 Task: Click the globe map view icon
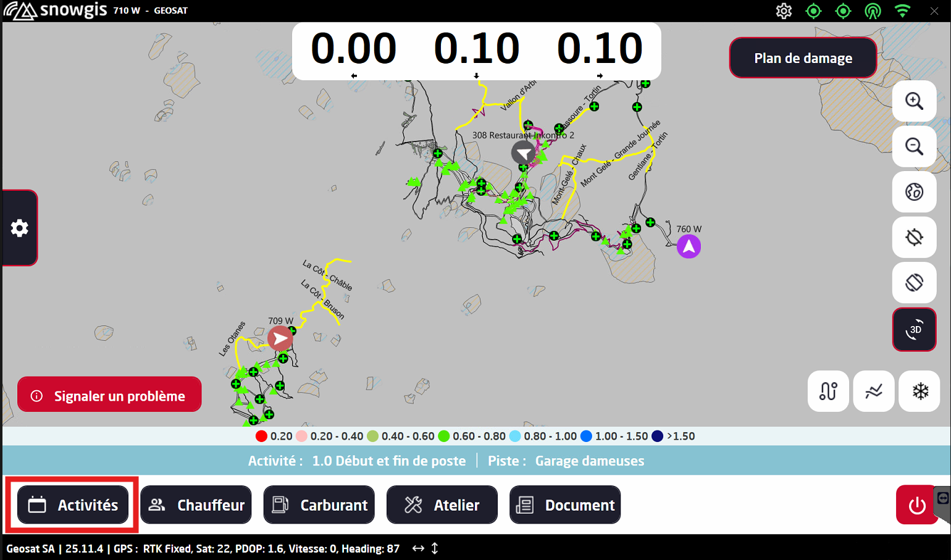pos(914,192)
